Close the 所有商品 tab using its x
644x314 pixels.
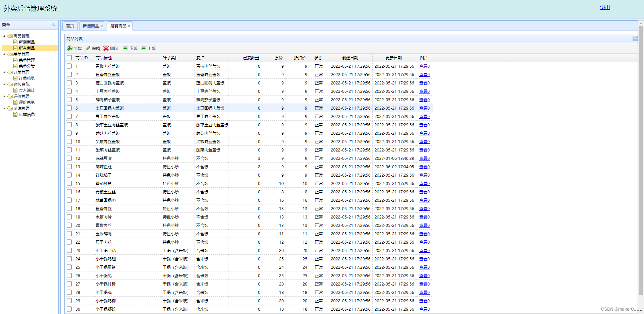[x=129, y=26]
